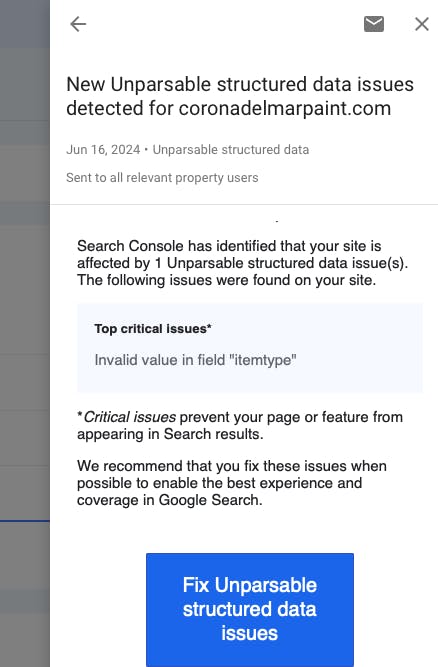Click the Search Console has identified paragraph
Viewport: 438px width, 667px height.
(242, 263)
